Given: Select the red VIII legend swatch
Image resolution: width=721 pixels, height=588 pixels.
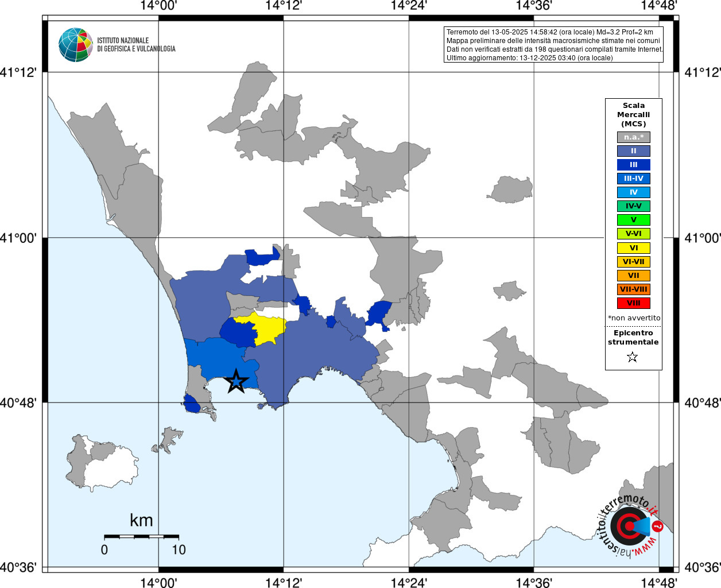Looking at the screenshot, I should [633, 303].
